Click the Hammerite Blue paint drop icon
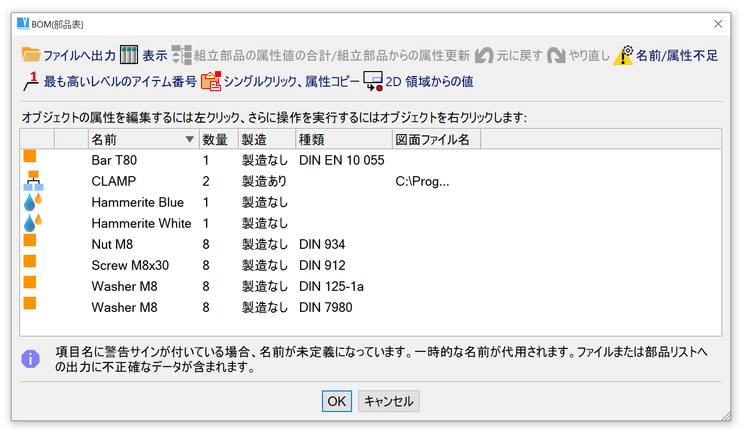The height and width of the screenshot is (432, 743). tap(33, 203)
